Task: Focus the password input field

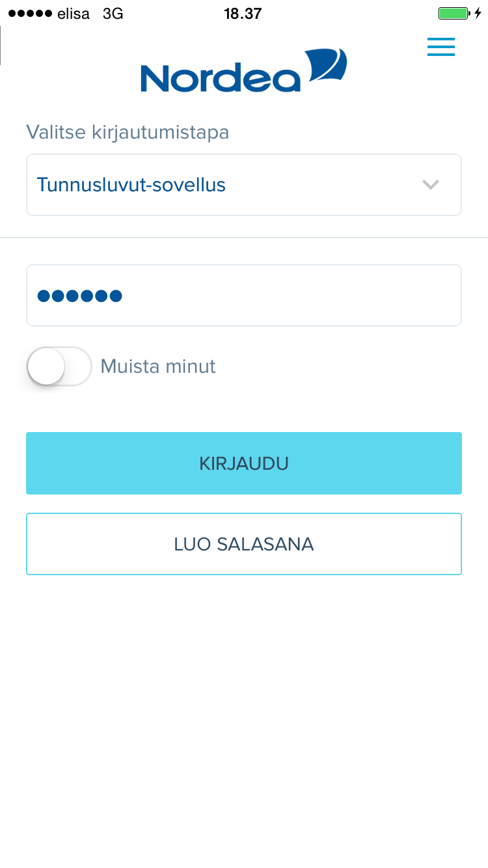Action: (x=244, y=295)
